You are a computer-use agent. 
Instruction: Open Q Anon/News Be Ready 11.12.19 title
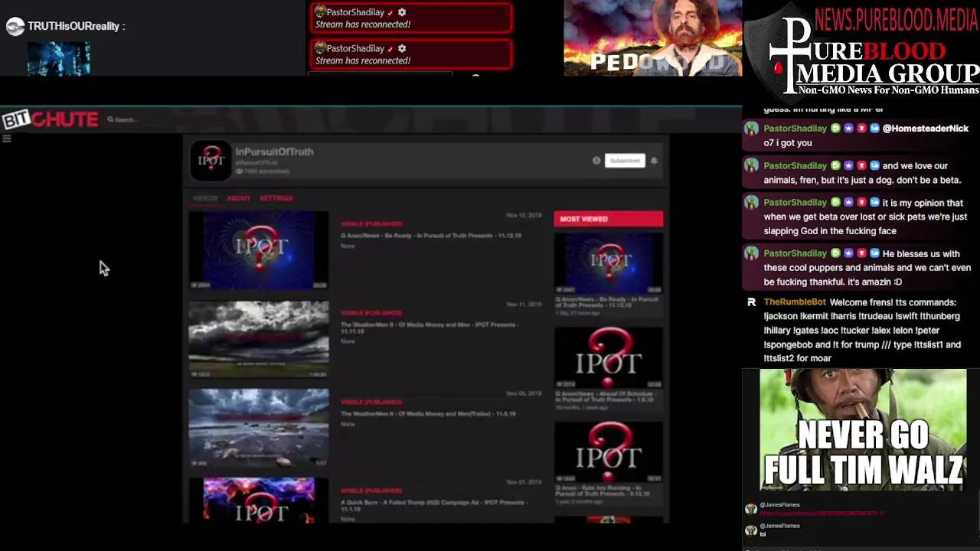431,236
